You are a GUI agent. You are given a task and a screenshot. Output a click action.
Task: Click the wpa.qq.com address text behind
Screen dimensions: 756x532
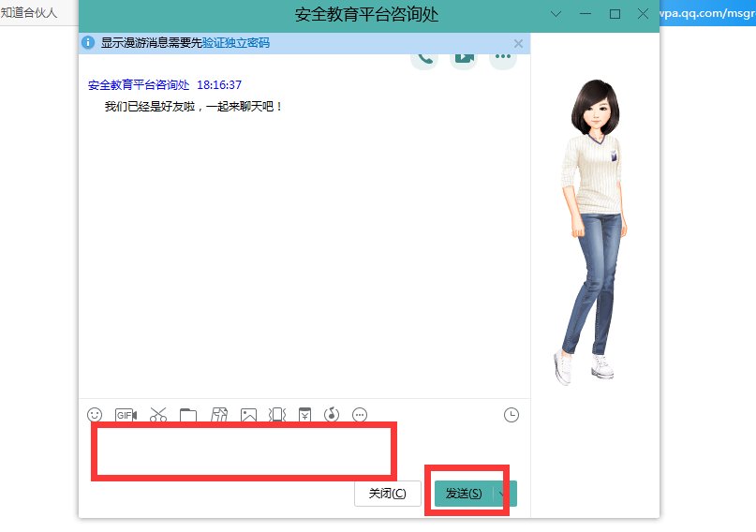pyautogui.click(x=708, y=13)
